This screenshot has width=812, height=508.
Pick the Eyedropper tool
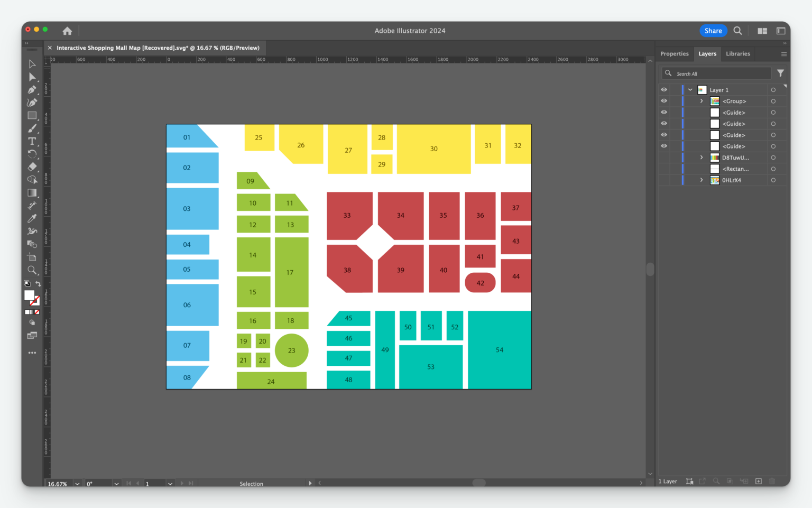(x=32, y=218)
